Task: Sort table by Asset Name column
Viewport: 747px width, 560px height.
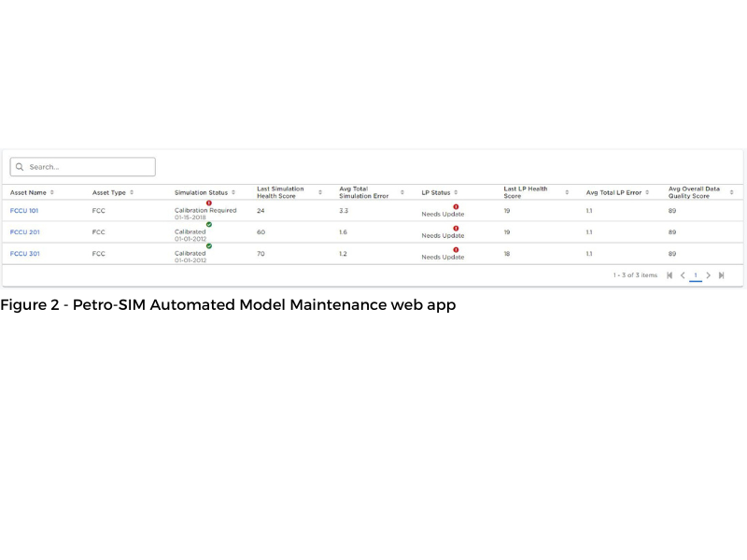Action: (52, 192)
